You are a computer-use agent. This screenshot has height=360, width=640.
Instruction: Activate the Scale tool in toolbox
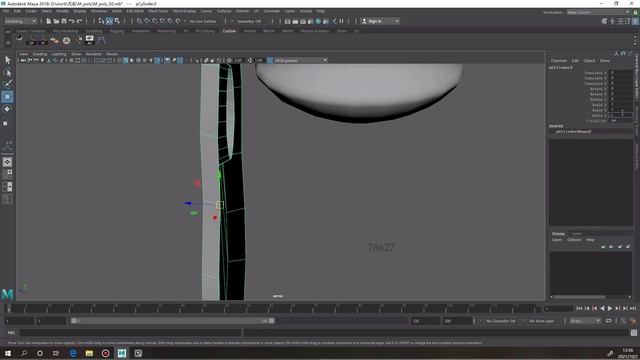pyautogui.click(x=6, y=123)
